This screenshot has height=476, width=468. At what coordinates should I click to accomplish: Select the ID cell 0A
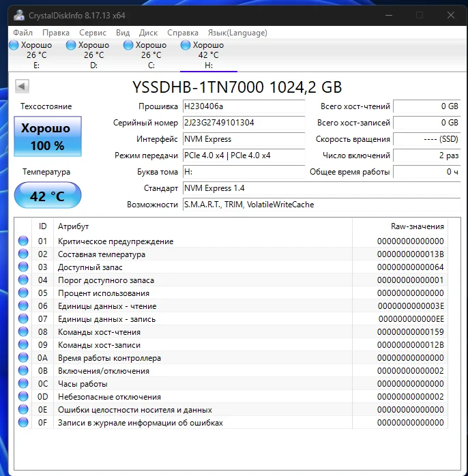coord(42,358)
